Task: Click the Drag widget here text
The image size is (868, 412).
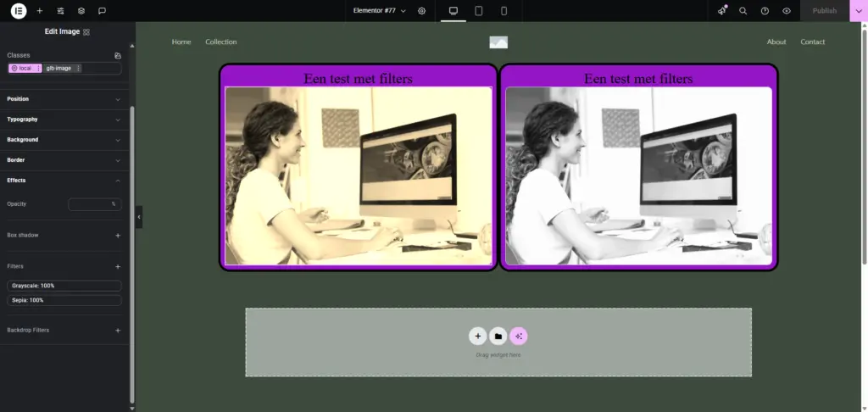Action: [498, 355]
